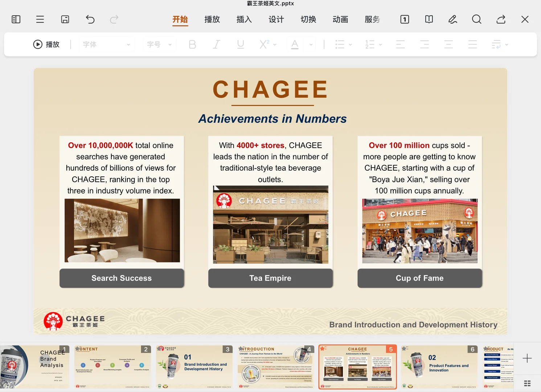The width and height of the screenshot is (541, 392).
Task: Select the CHAGEE logo on the slide footer
Action: click(74, 321)
